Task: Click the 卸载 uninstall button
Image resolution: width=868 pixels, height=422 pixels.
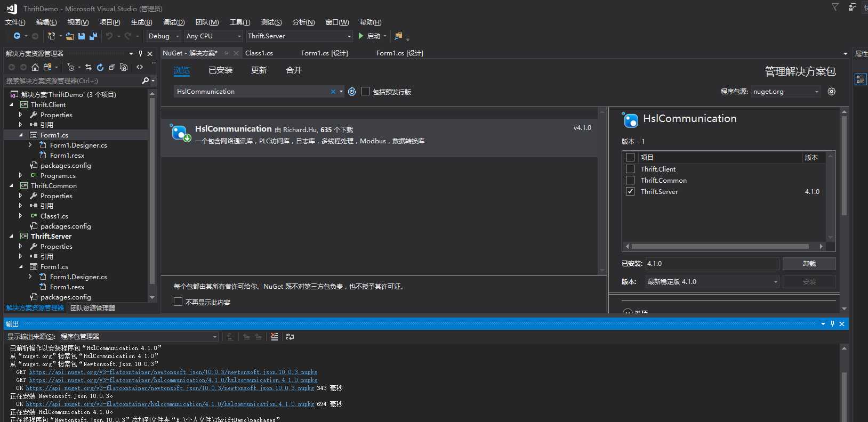Action: pyautogui.click(x=809, y=264)
